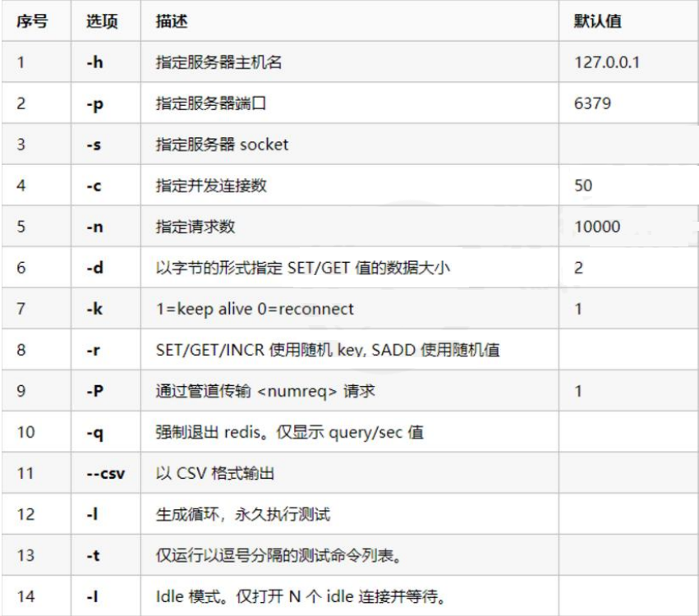Click row number 12 in 序号 column
Image resolution: width=699 pixels, height=616 pixels.
[25, 514]
